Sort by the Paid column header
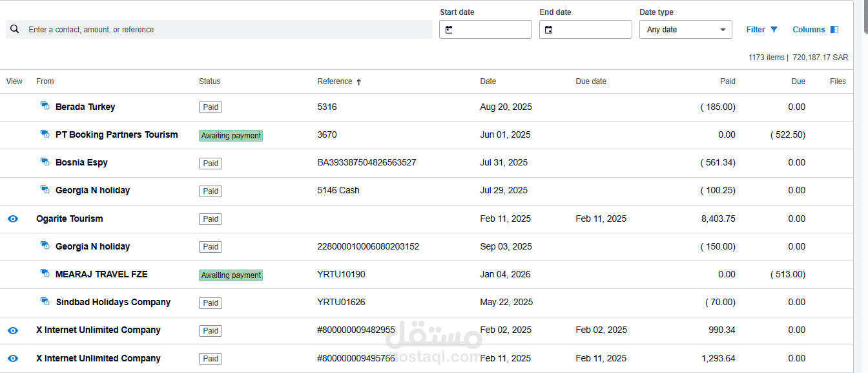 pyautogui.click(x=728, y=81)
